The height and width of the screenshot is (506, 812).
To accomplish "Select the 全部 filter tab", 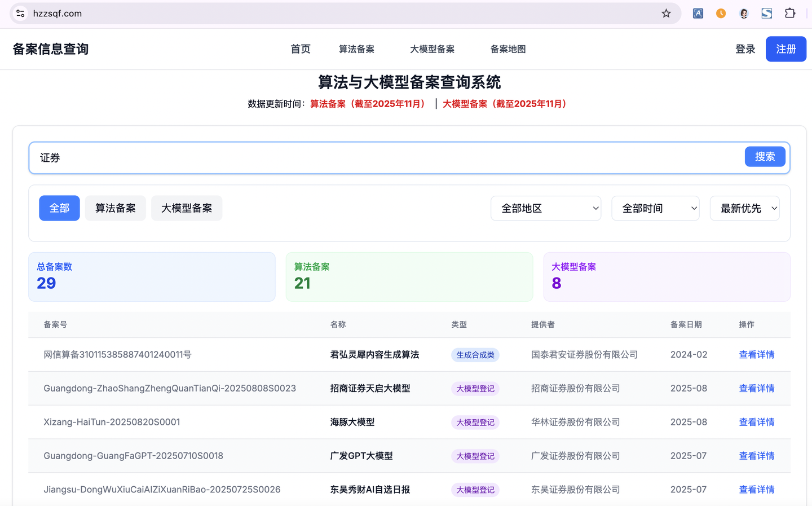I will click(x=59, y=208).
